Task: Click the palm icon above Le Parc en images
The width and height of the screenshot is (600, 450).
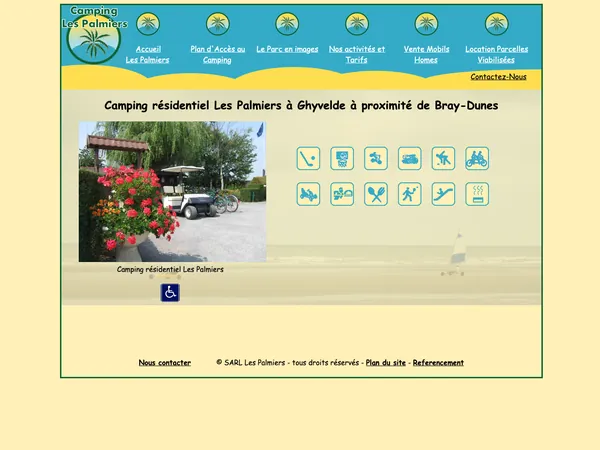Action: tap(287, 24)
